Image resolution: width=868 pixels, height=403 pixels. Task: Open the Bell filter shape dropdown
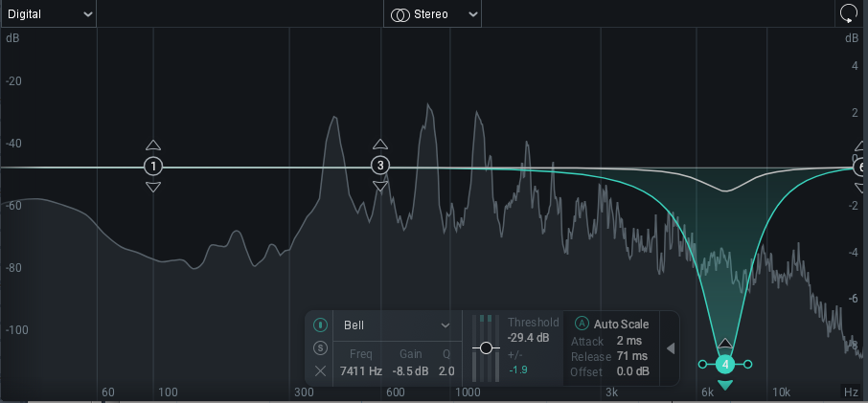click(x=397, y=325)
